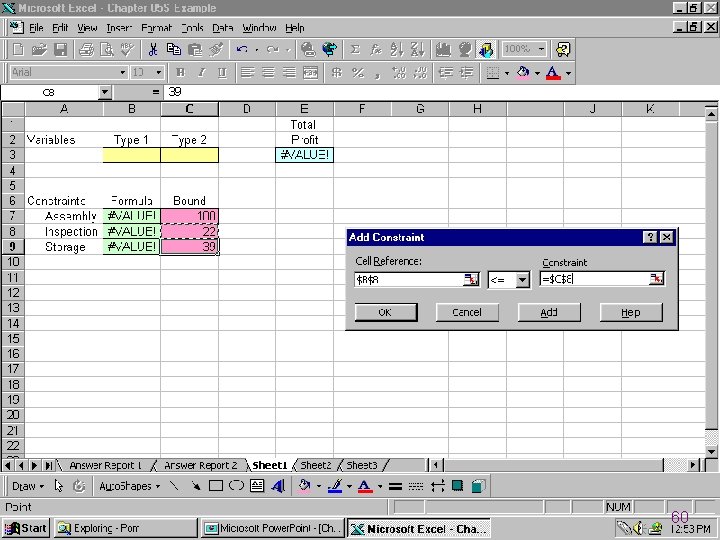Click the Sort Ascending icon
Image resolution: width=720 pixels, height=540 pixels.
click(396, 49)
